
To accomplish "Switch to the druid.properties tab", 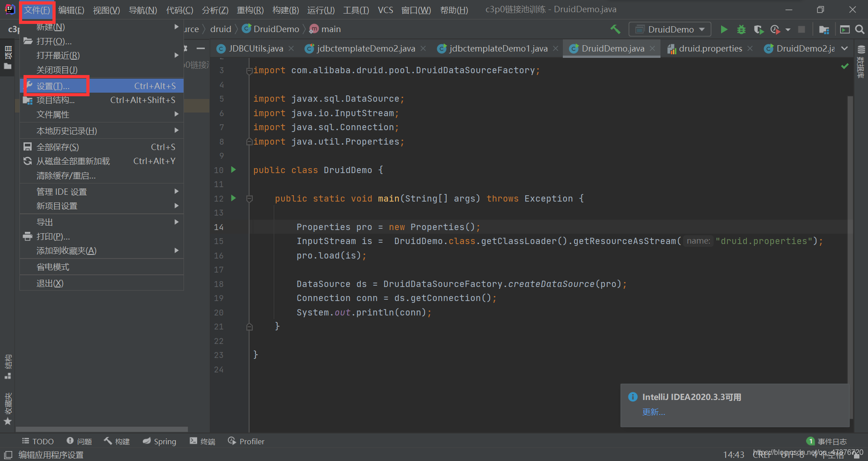I will 710,48.
